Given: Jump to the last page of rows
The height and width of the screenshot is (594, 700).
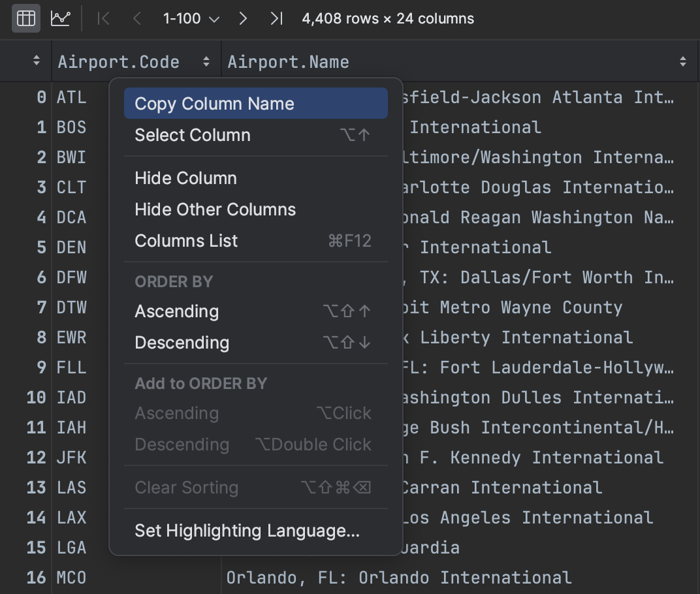Looking at the screenshot, I should click(x=276, y=19).
